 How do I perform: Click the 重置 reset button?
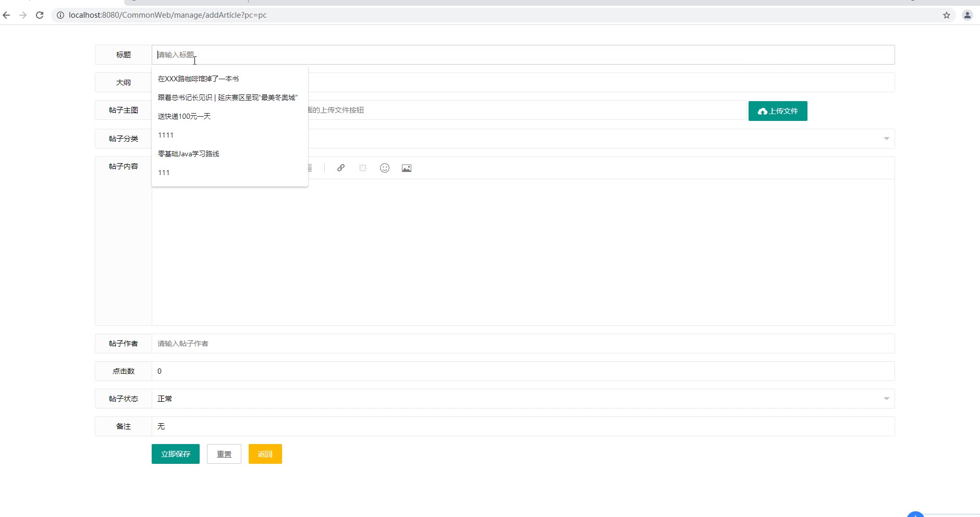tap(224, 454)
